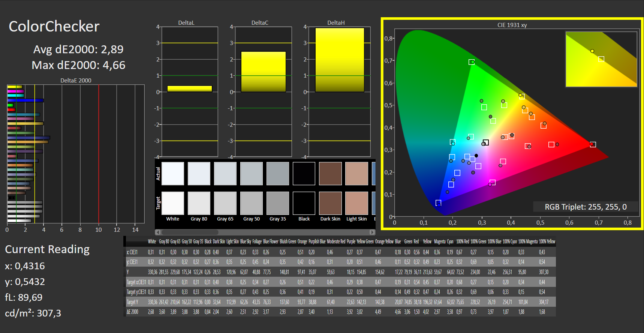
Task: Choose the Target Gray 50 swatch
Action: click(252, 203)
